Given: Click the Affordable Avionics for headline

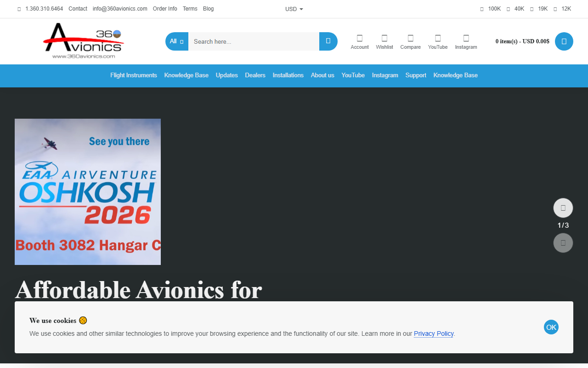Looking at the screenshot, I should coord(139,290).
